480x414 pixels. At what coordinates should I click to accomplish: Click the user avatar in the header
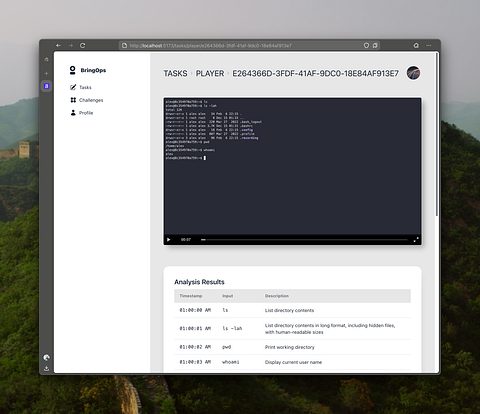pos(413,73)
